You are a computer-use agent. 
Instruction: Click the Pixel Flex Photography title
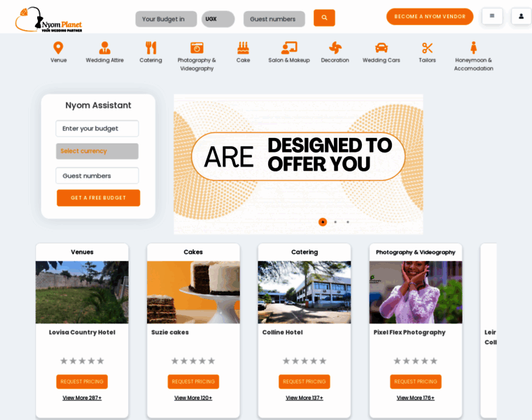click(409, 332)
